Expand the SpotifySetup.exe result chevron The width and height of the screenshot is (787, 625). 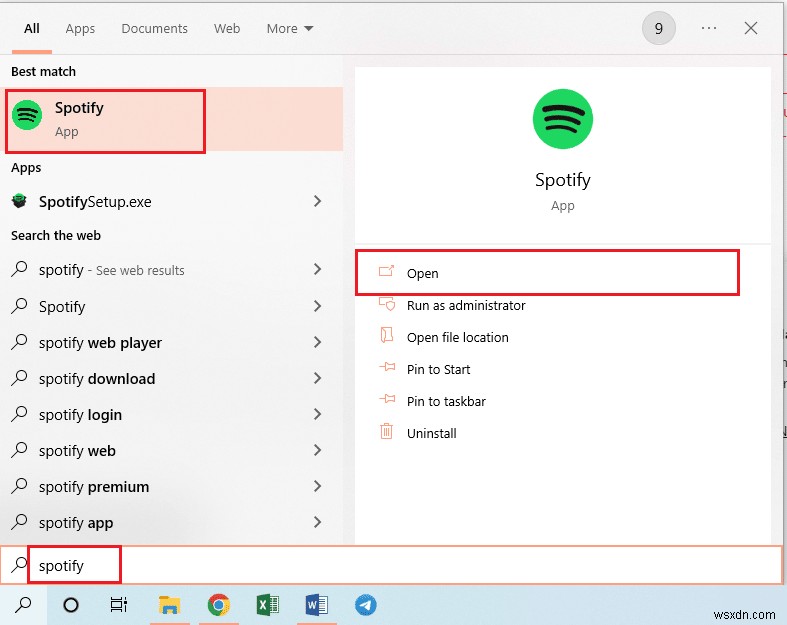317,201
